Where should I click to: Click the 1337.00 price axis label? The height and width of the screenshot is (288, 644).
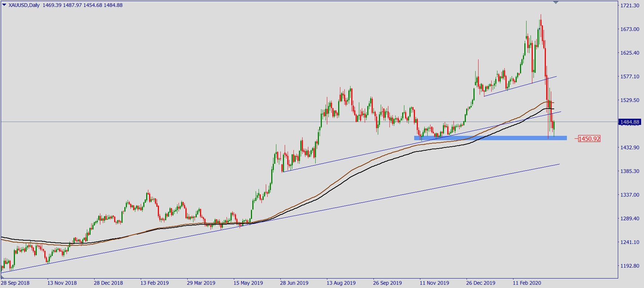click(x=630, y=195)
